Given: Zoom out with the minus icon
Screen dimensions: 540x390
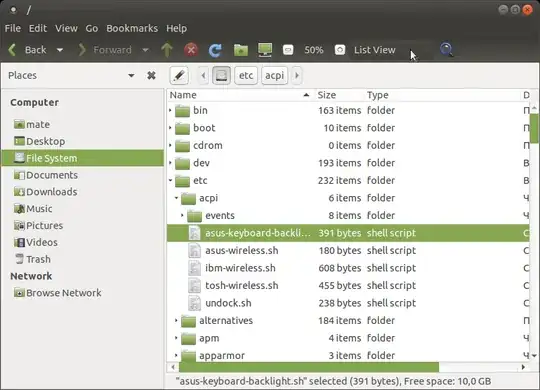Looking at the screenshot, I should click(288, 50).
